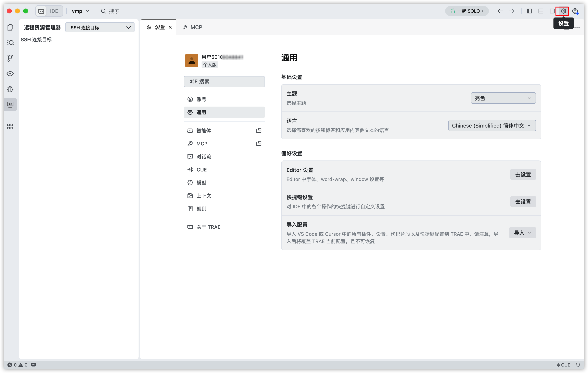Toggle the bottom panel layout
Image resolution: width=588 pixels, height=373 pixels.
(541, 11)
